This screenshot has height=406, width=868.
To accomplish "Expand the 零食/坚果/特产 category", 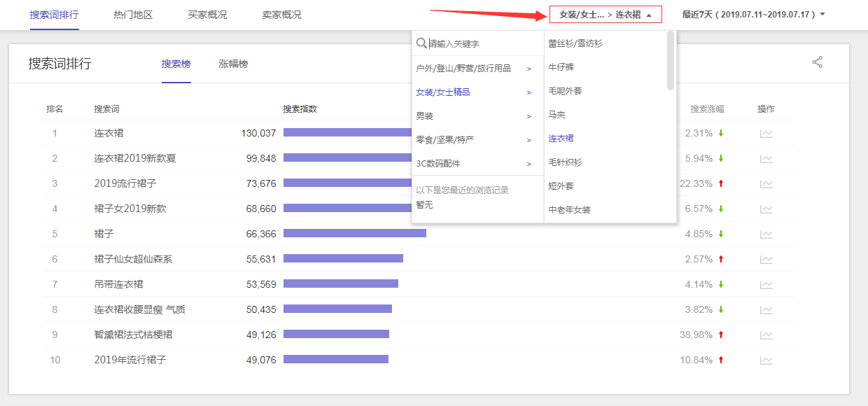I will click(x=473, y=140).
